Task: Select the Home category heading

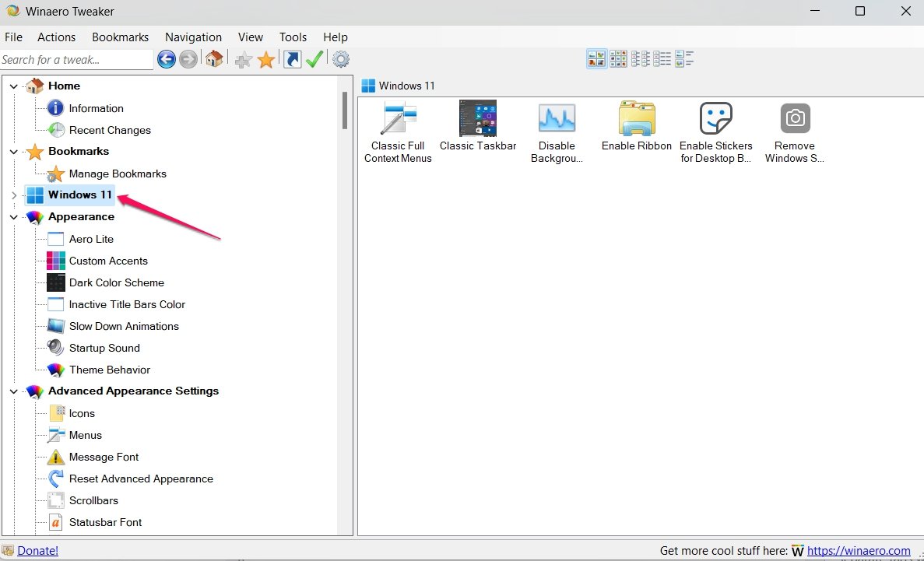Action: click(x=64, y=86)
